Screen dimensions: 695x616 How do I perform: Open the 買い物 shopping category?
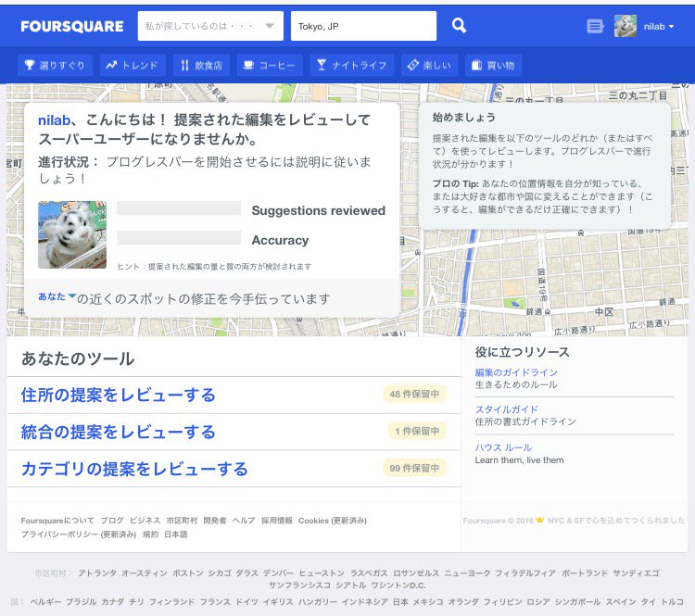click(x=492, y=65)
